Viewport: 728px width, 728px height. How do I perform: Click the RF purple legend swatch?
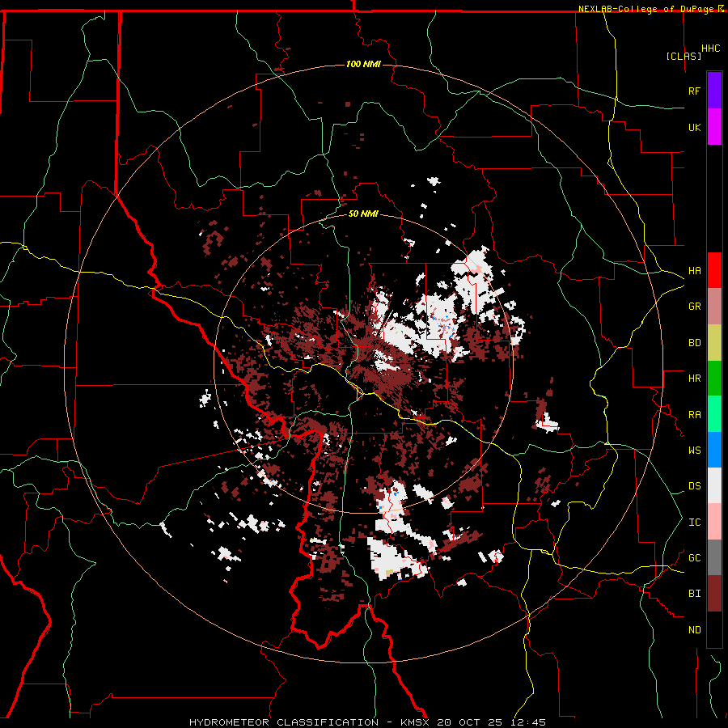point(714,91)
